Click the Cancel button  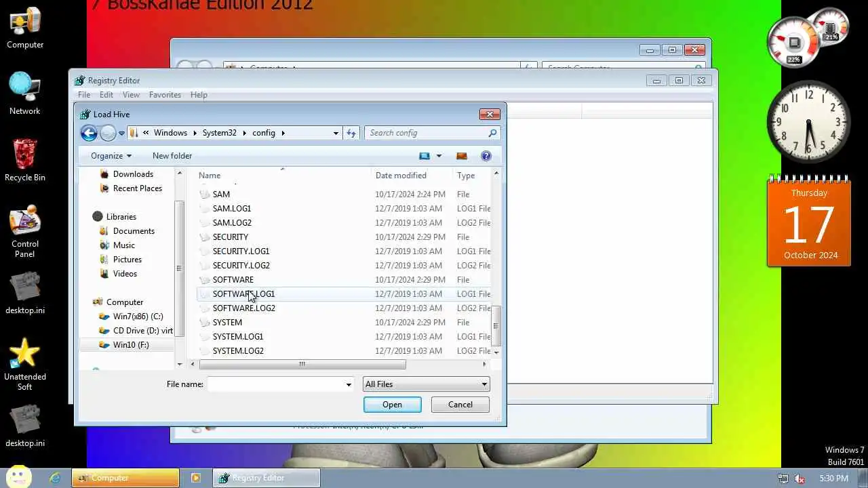point(460,405)
